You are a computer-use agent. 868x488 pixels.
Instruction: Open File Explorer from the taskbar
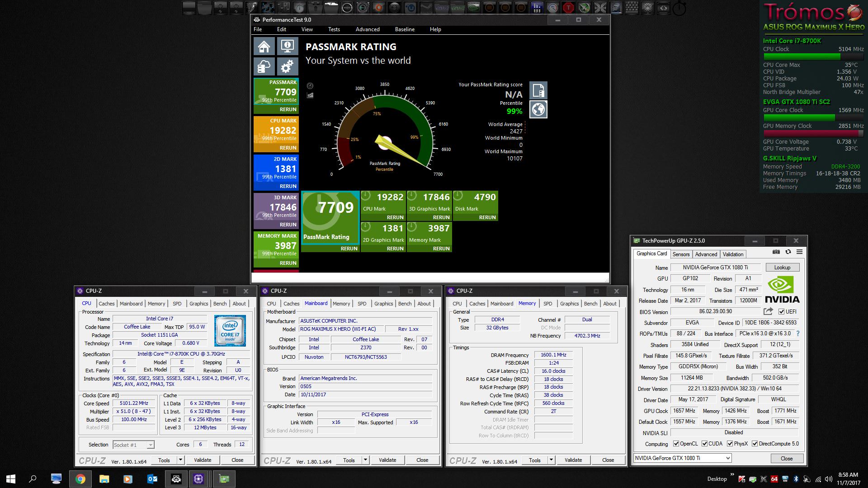(x=104, y=479)
